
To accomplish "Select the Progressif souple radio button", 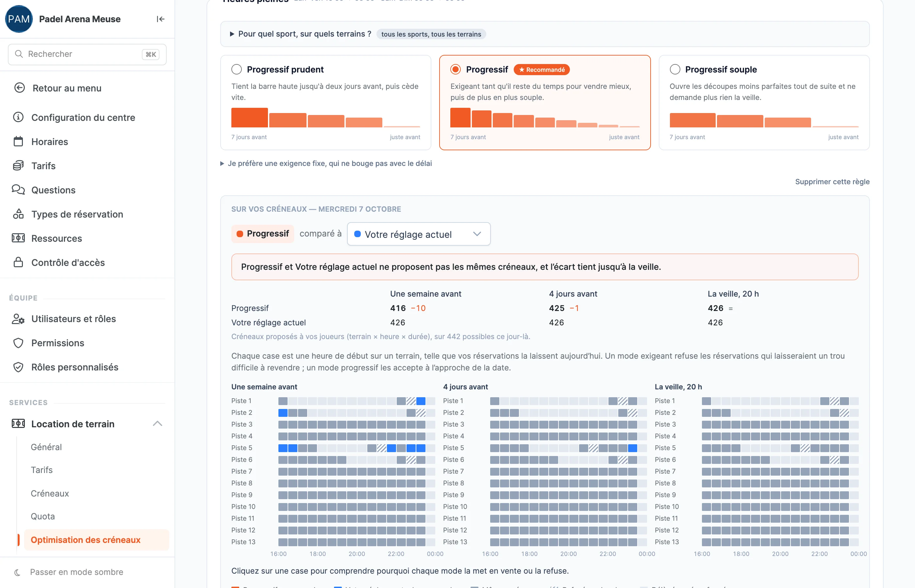I will [x=675, y=69].
